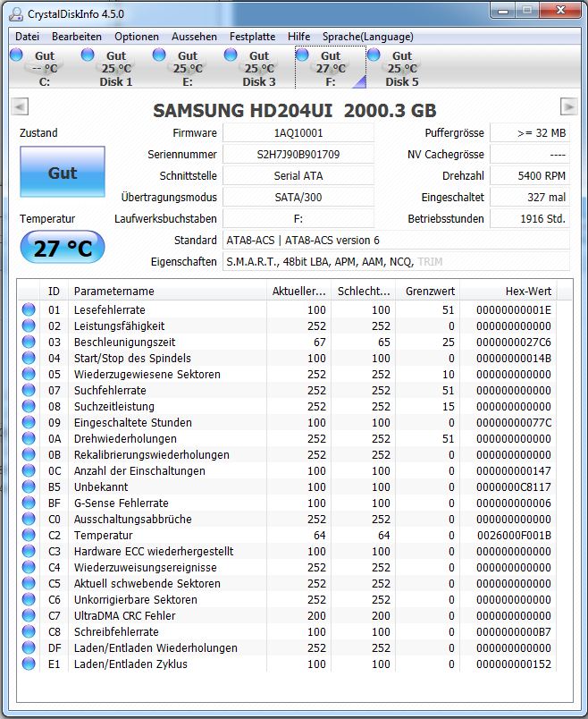
Task: Go to previous disk with left arrow
Action: 20,106
